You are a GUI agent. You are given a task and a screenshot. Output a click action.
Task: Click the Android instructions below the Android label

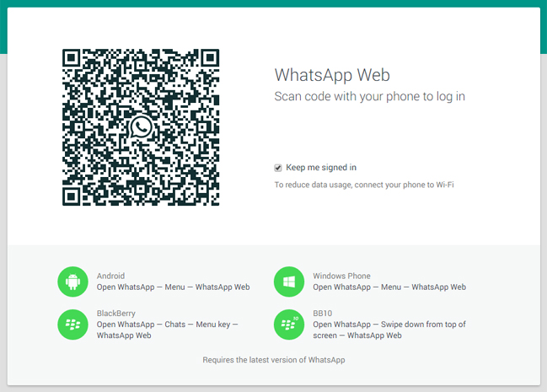pos(173,287)
